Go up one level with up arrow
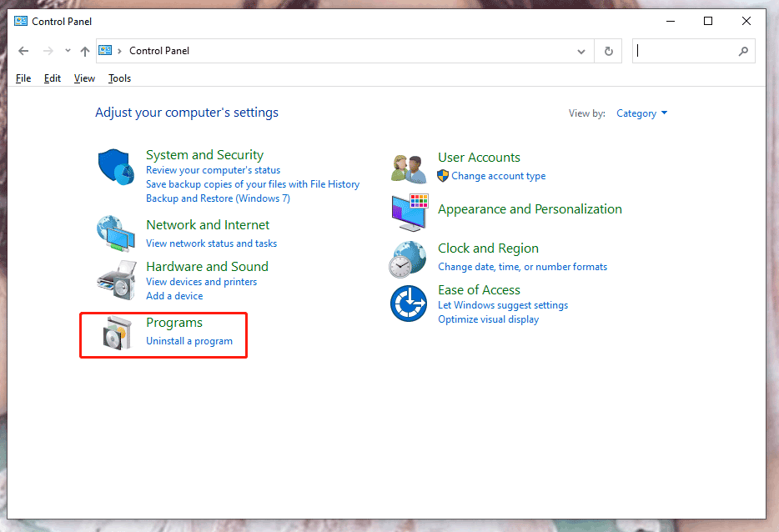The image size is (779, 532). point(85,51)
